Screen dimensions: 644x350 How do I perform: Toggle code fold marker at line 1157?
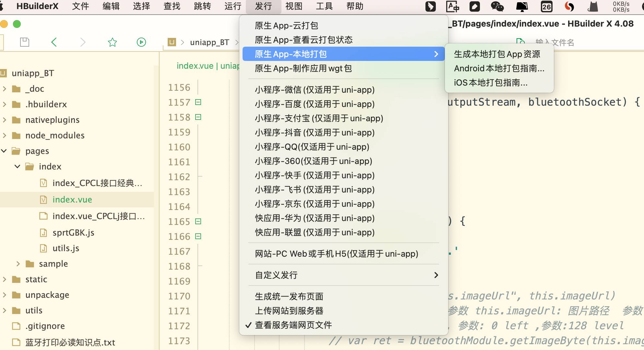(x=198, y=102)
